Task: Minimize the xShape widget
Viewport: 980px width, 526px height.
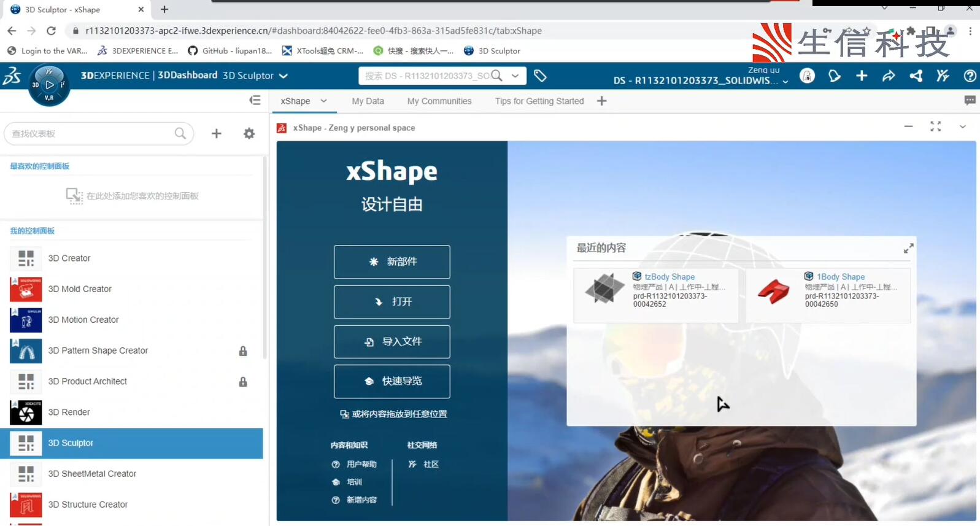Action: pyautogui.click(x=908, y=126)
